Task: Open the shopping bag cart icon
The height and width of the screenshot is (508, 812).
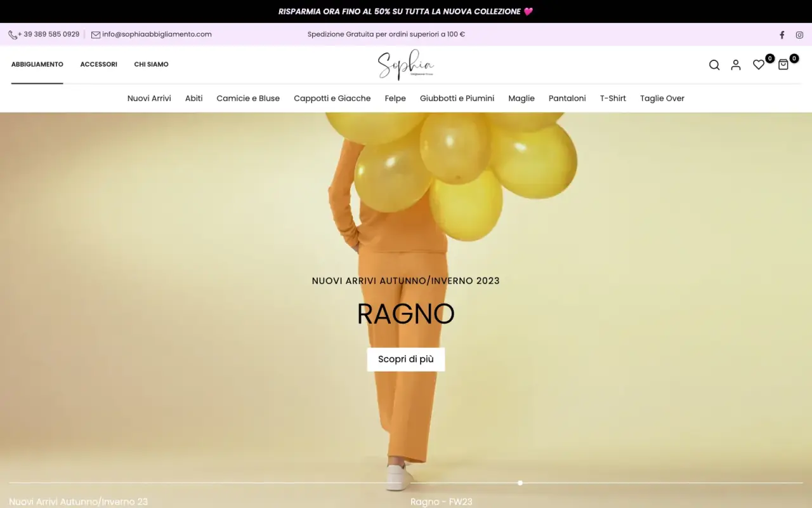Action: tap(783, 64)
